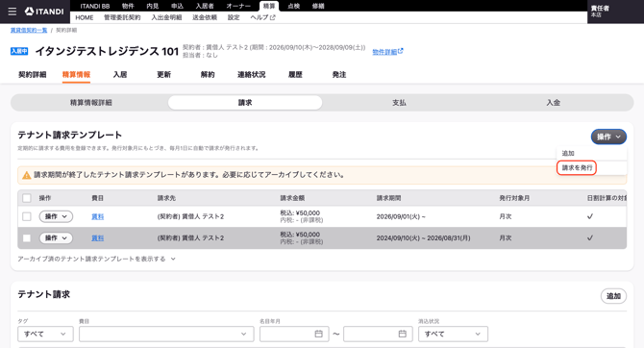Click the 賃貸借契約一覧 breadcrumb link

click(x=29, y=31)
